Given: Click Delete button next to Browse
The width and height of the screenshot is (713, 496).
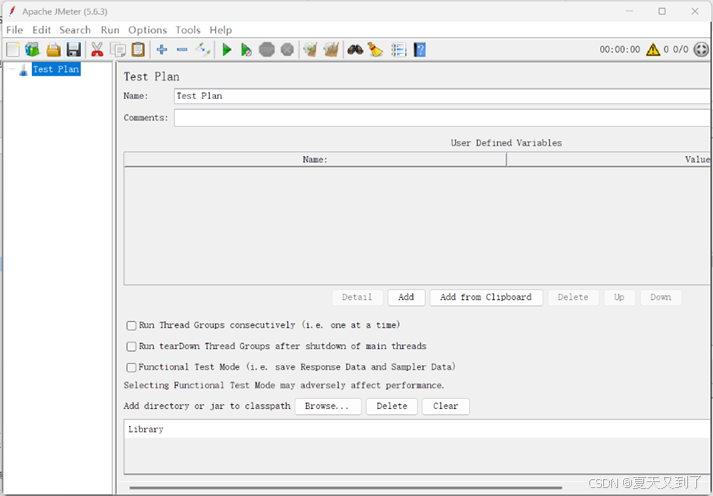Looking at the screenshot, I should point(392,406).
